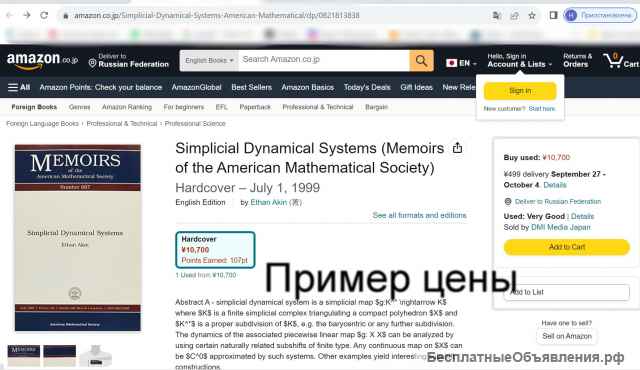The image size is (640, 370).
Task: Select the first cover thumbnail
Action: point(24,356)
